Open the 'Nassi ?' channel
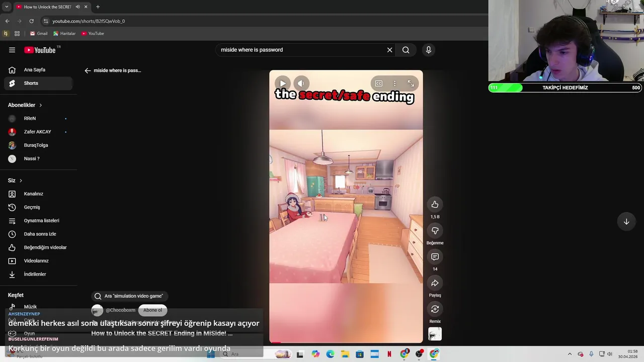 click(38, 158)
